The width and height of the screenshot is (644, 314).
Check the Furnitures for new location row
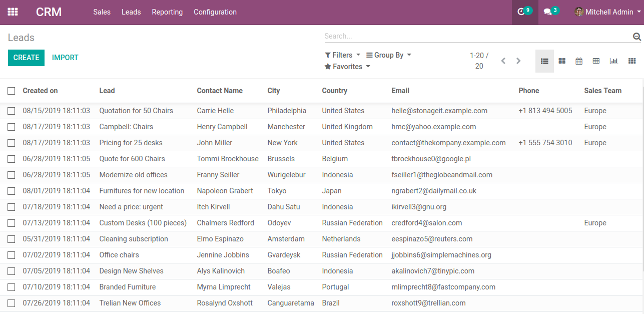click(x=11, y=191)
